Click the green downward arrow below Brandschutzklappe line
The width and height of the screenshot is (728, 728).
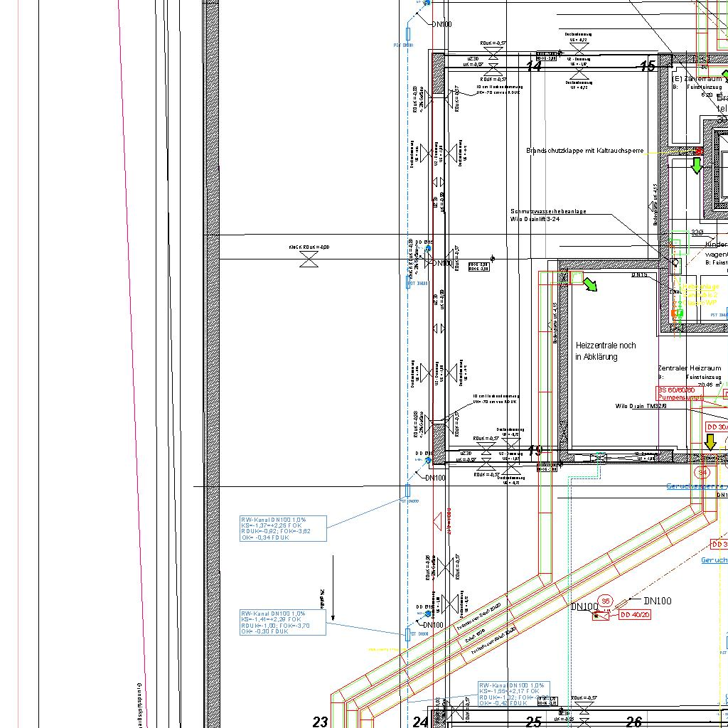pos(697,166)
